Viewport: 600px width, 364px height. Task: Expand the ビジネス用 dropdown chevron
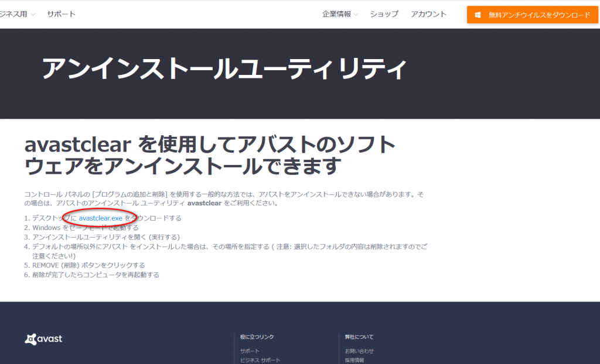pos(33,15)
